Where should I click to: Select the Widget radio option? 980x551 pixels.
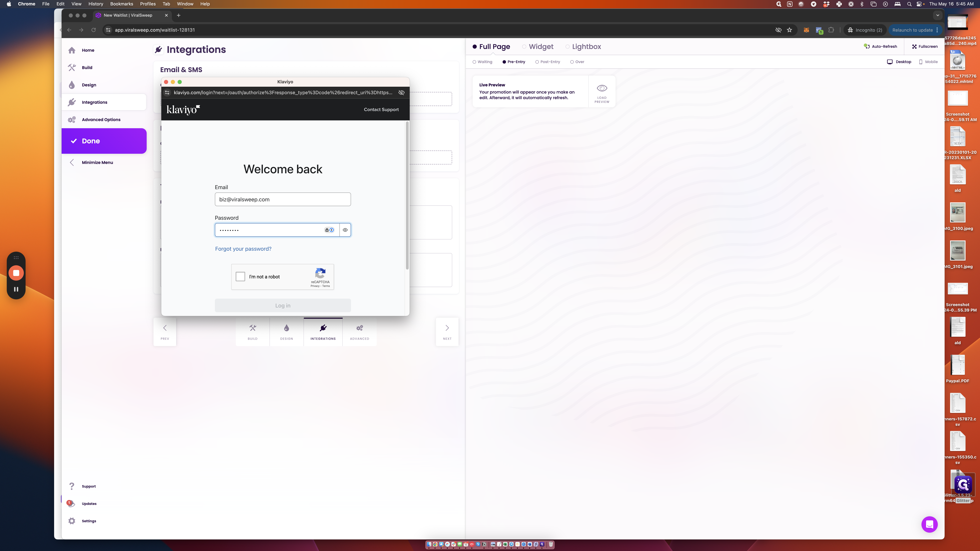(x=524, y=47)
